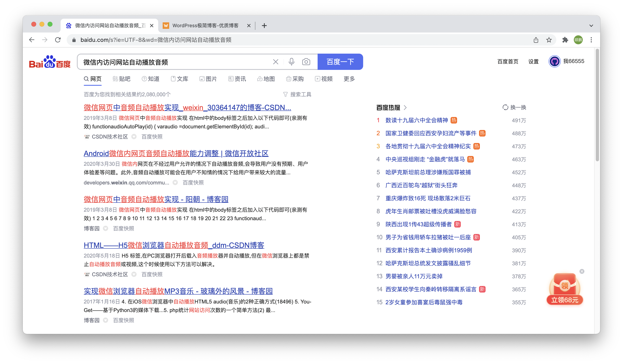Screen dimensions: 623x364
Task: Open the Chrome profile avatar
Action: 578,40
